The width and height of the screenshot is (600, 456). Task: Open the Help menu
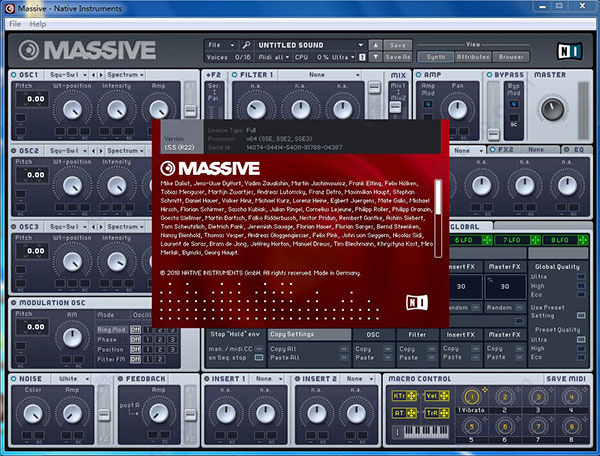[x=38, y=23]
